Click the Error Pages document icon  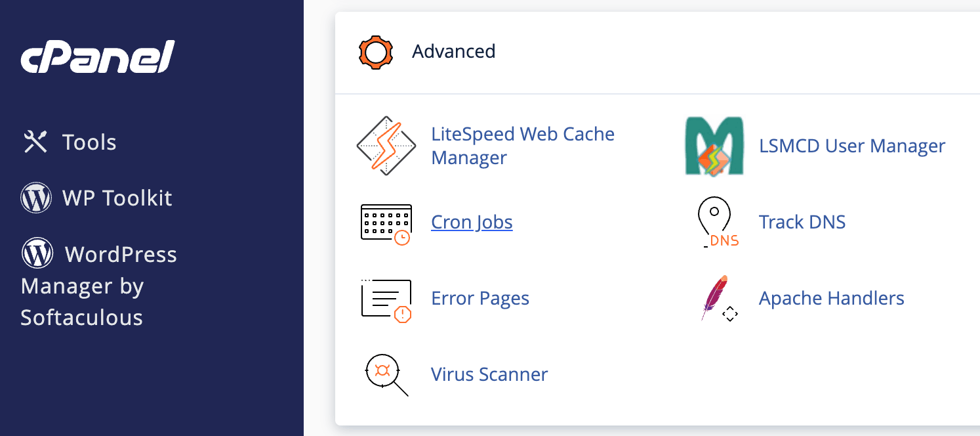pyautogui.click(x=386, y=298)
